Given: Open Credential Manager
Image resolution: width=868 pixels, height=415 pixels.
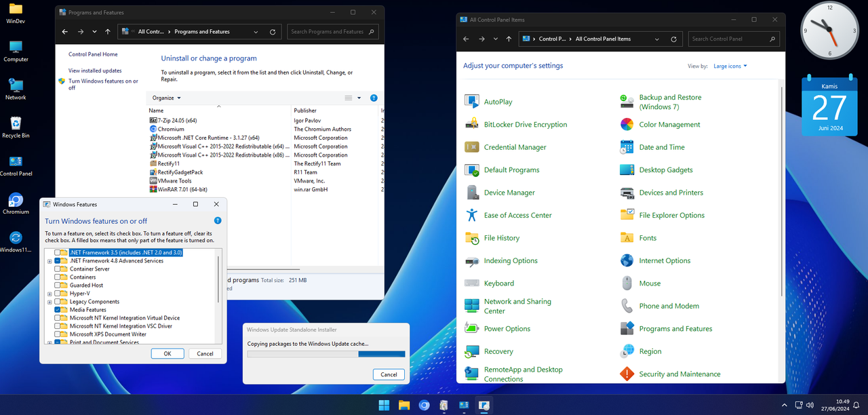Looking at the screenshot, I should tap(506, 147).
